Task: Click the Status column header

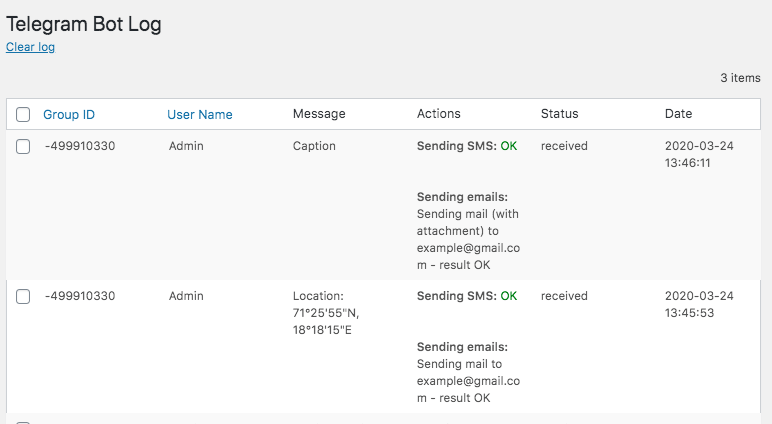Action: (x=559, y=114)
